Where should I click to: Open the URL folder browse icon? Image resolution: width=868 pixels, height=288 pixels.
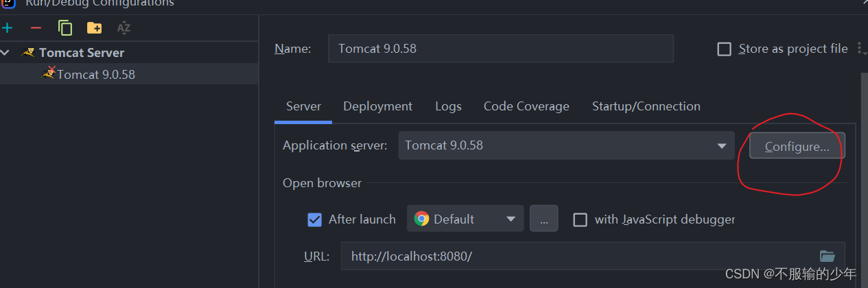tap(828, 256)
